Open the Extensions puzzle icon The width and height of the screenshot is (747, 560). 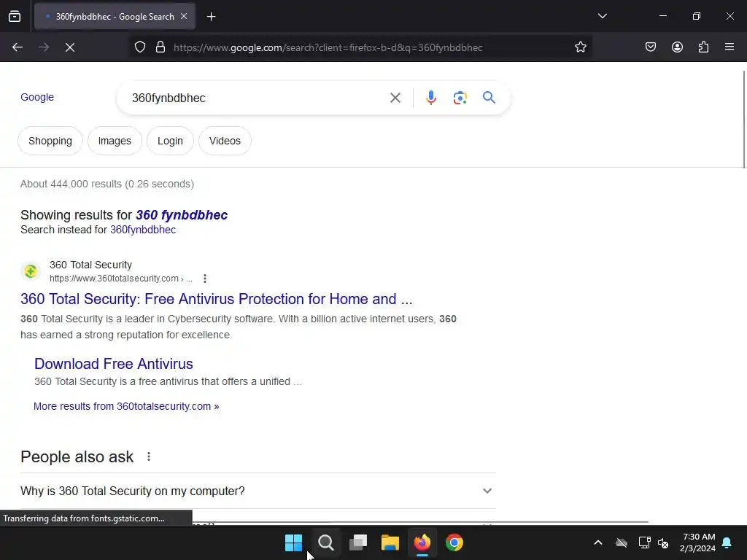[x=703, y=47]
